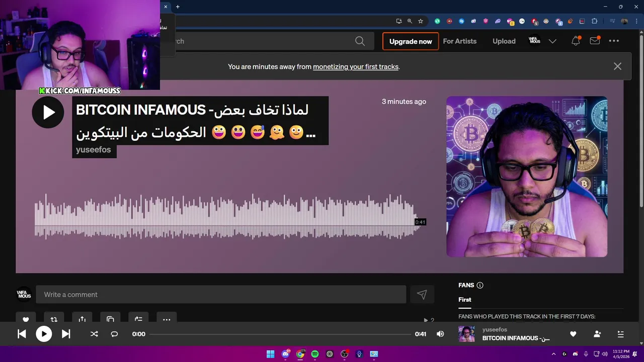644x362 pixels.
Task: Show hidden tray icons chevron
Action: 553,354
